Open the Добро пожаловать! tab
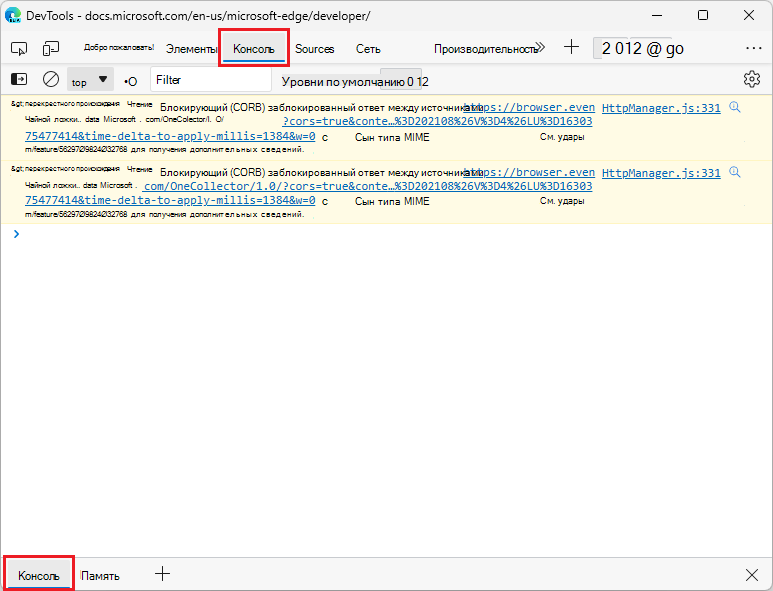 (119, 48)
